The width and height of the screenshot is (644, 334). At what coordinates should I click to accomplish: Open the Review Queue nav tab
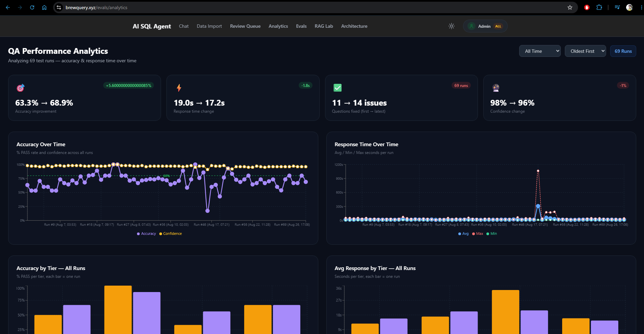click(x=245, y=26)
